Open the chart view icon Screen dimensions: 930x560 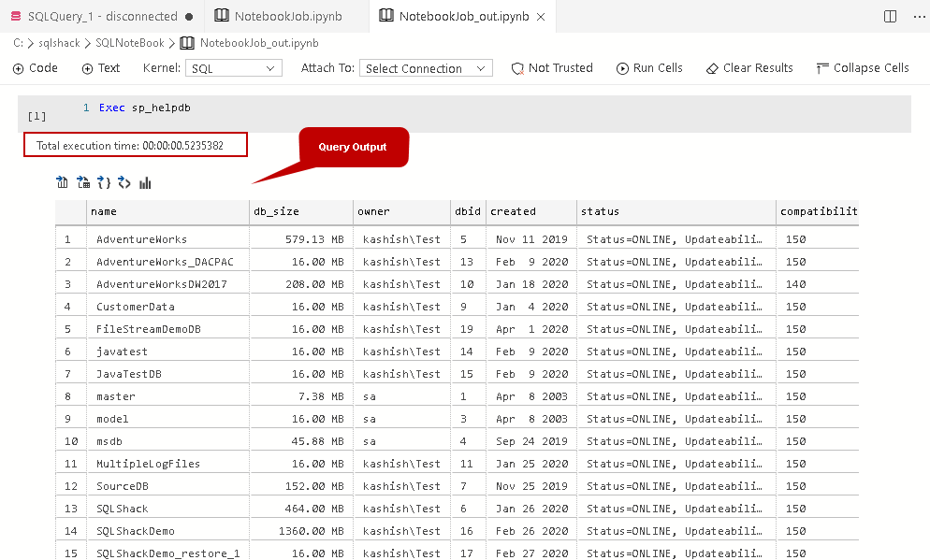145,183
